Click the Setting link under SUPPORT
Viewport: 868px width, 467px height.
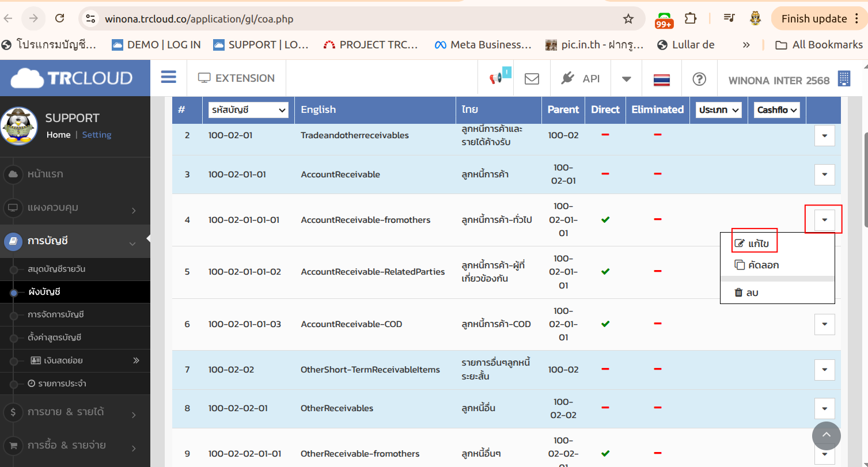pyautogui.click(x=96, y=135)
